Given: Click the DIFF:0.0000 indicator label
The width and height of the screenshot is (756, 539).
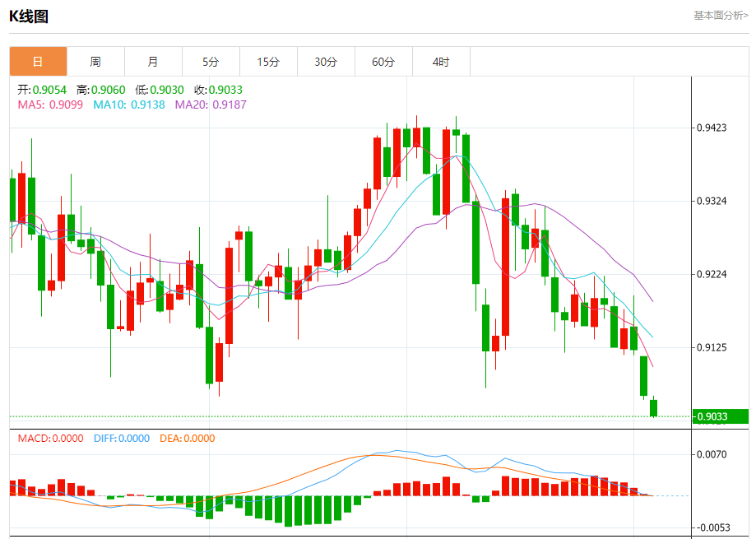Looking at the screenshot, I should (x=122, y=439).
